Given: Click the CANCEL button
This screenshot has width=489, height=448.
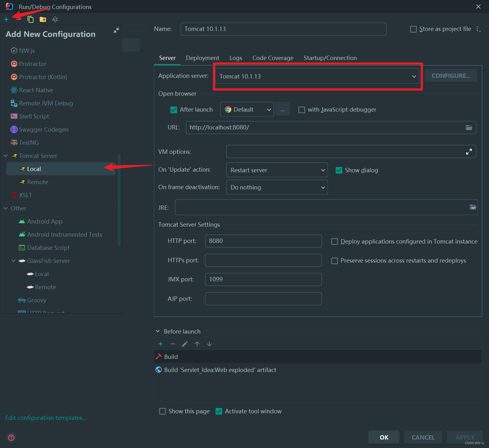Looking at the screenshot, I should [x=423, y=437].
